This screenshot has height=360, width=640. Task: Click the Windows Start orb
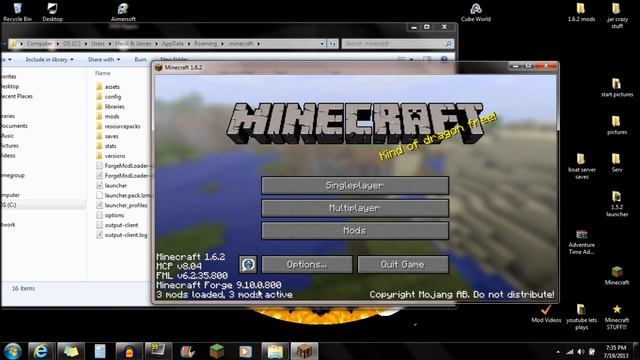[13, 351]
